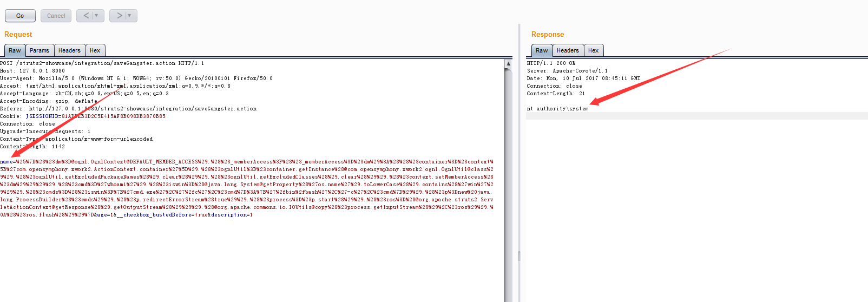Click the Date: Mon, 10 Jul 2017 line
The height and width of the screenshot is (302, 868).
click(x=583, y=78)
